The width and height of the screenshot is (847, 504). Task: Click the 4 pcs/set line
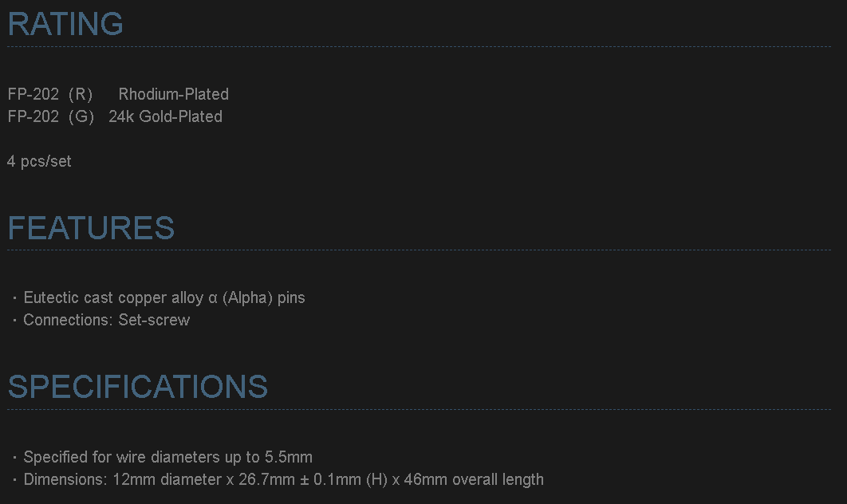click(x=39, y=161)
